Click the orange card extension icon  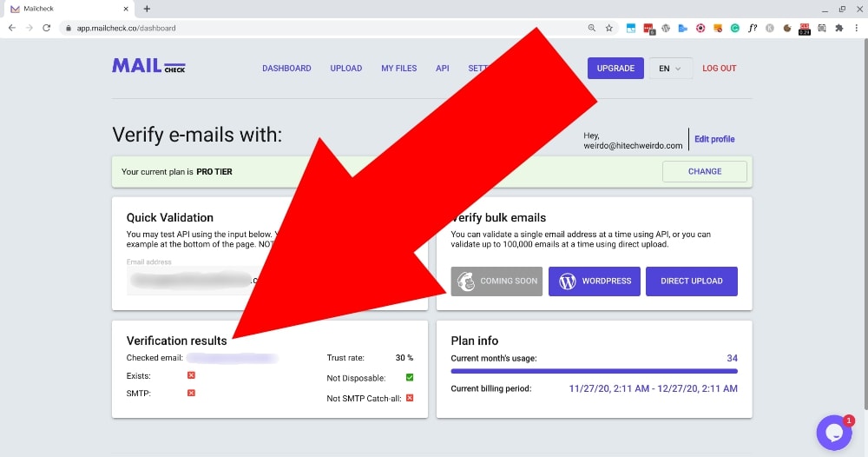tap(718, 29)
